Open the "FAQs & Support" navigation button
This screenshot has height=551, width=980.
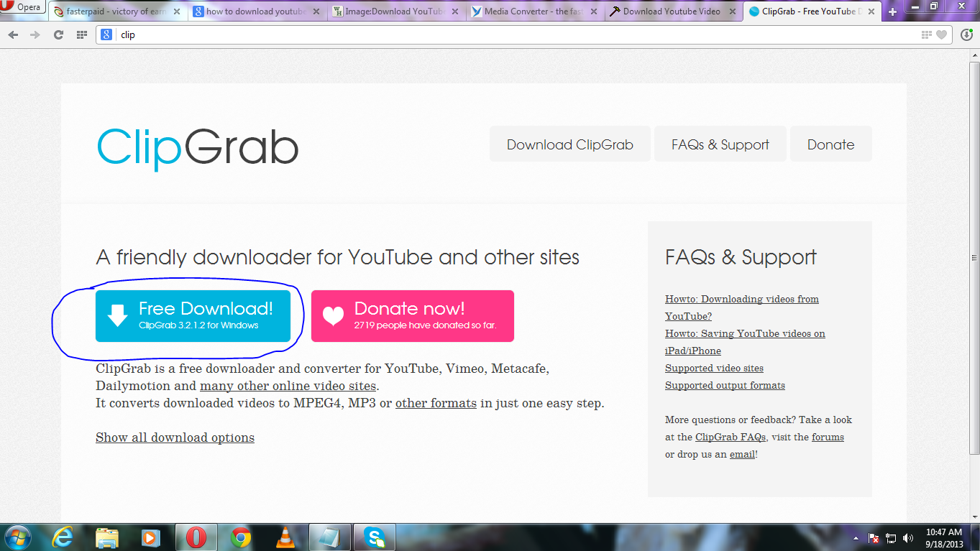(x=720, y=144)
